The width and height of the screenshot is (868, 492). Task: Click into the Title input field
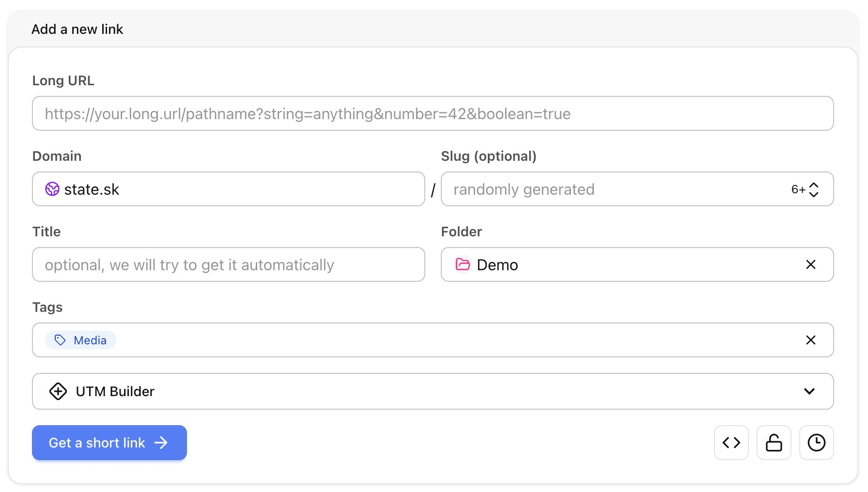(228, 264)
